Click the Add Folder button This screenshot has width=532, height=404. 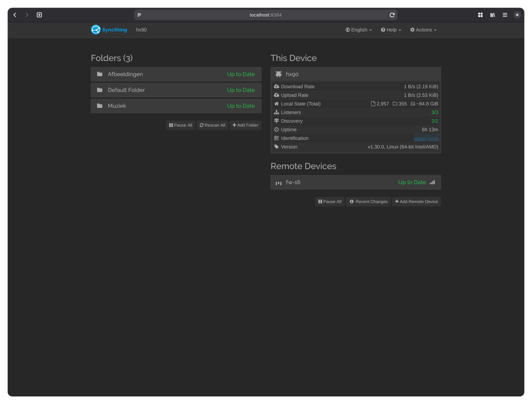[x=245, y=125]
